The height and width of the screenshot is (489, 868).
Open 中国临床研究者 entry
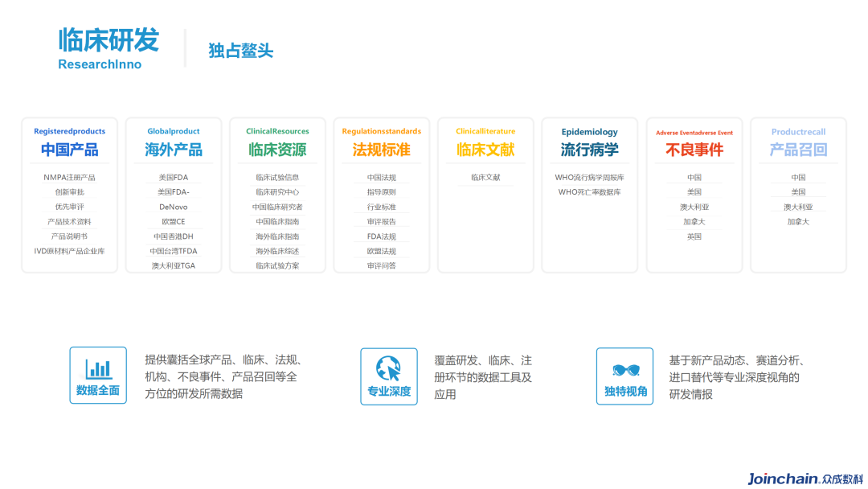pos(277,207)
